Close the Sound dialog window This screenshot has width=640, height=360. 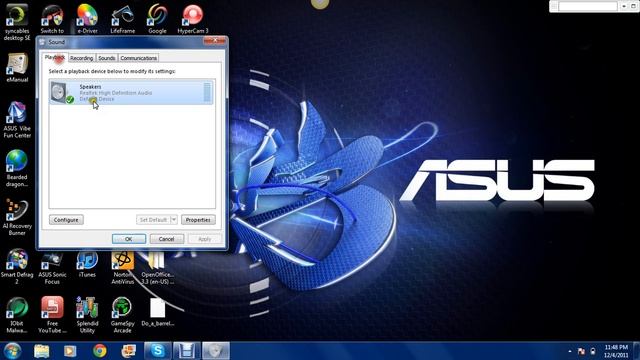[215, 40]
